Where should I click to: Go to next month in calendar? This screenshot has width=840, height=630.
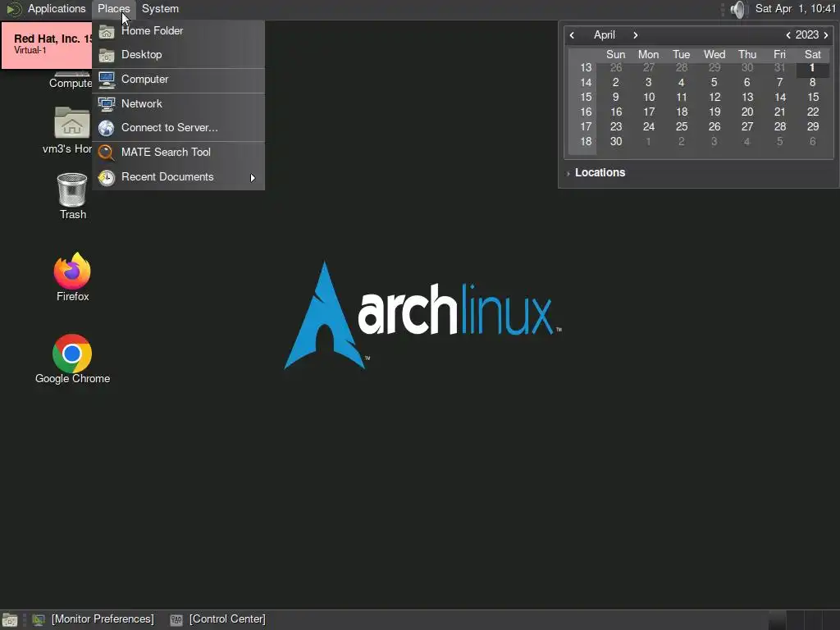(x=636, y=35)
